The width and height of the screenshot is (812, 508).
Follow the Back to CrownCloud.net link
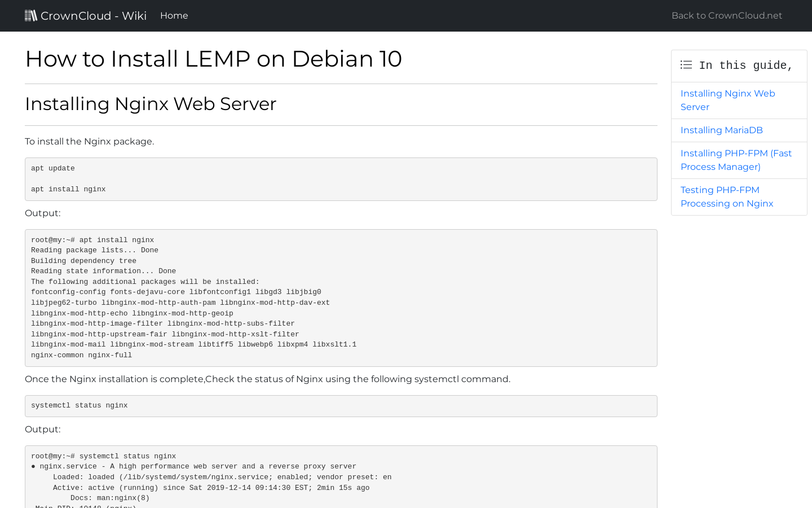tap(726, 16)
